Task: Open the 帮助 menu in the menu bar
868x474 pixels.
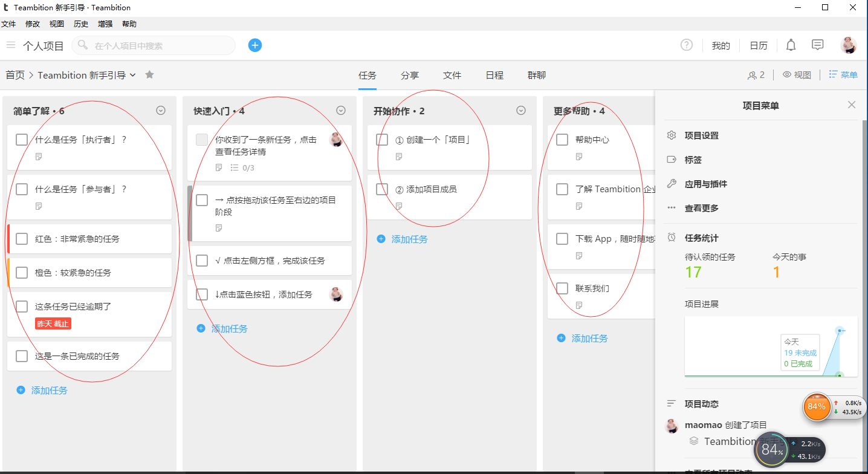Action: (129, 24)
